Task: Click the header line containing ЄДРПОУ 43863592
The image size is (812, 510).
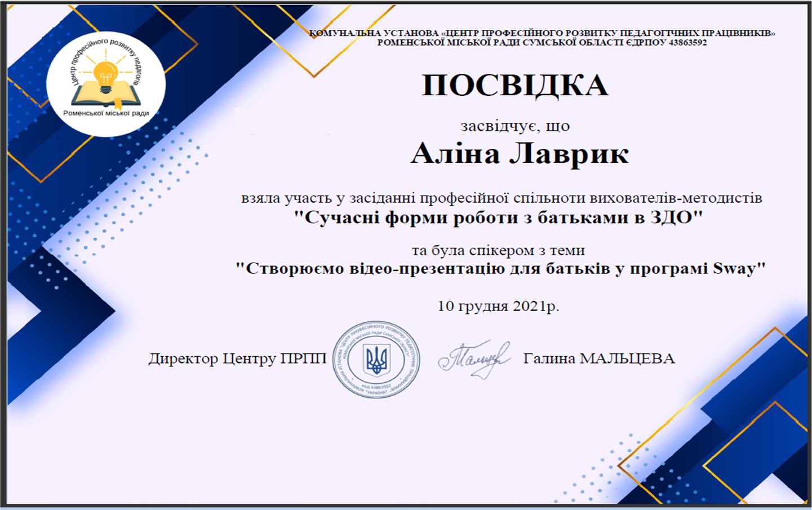Action: [542, 42]
